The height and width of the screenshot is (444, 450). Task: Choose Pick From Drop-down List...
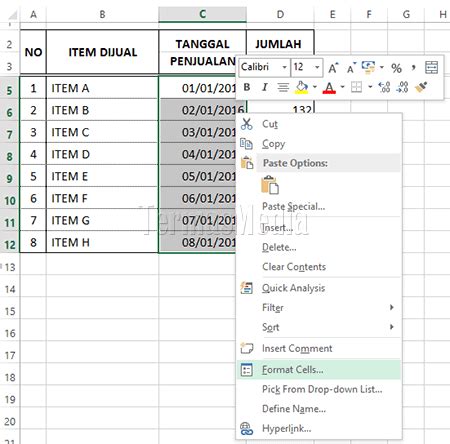[x=319, y=389]
